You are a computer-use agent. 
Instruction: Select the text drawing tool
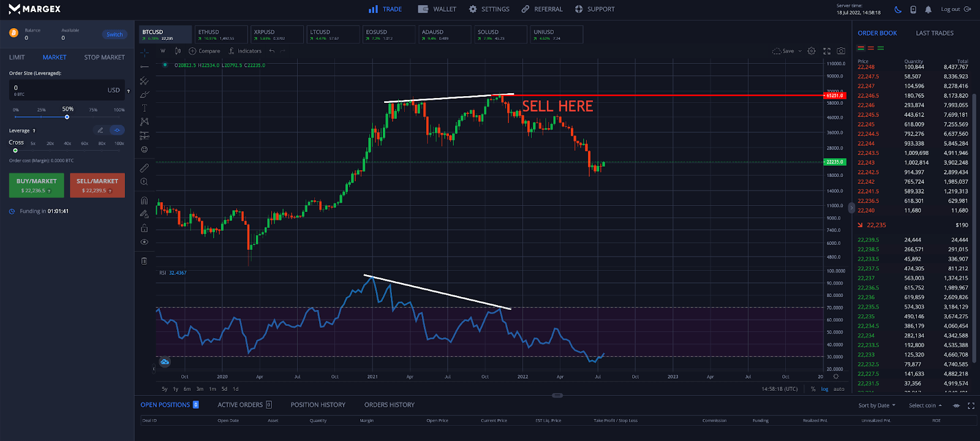[x=145, y=108]
